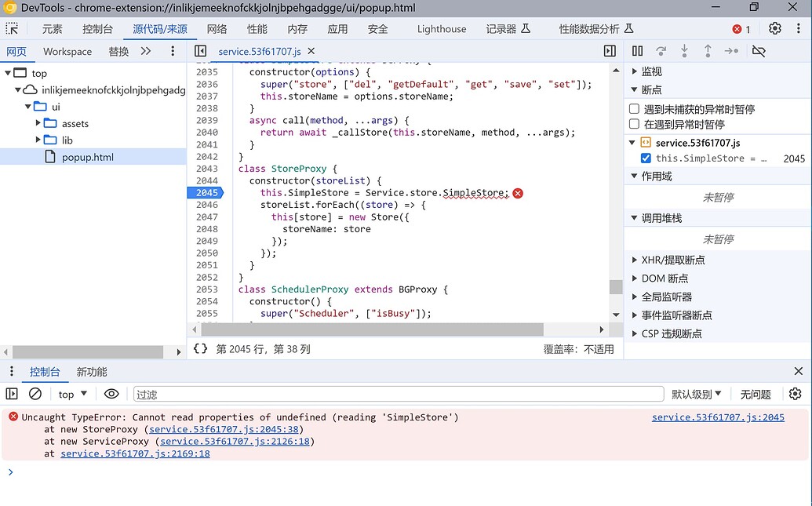Click the 无问题 issues button
Screen dimensions: 812x506
click(755, 394)
